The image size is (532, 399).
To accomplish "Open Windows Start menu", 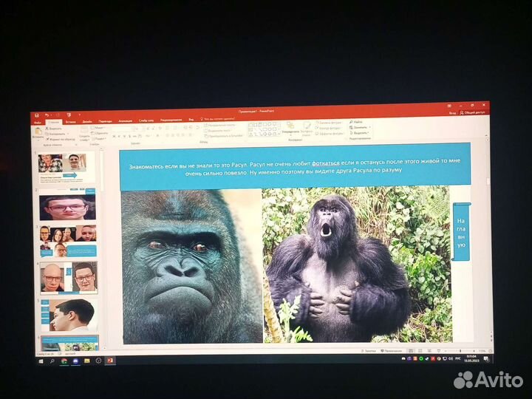I will pos(41,361).
